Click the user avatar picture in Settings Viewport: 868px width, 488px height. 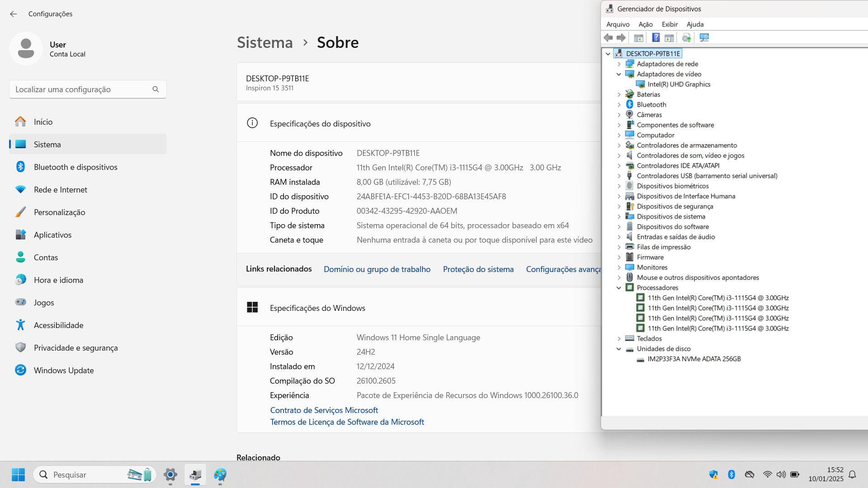click(x=26, y=48)
